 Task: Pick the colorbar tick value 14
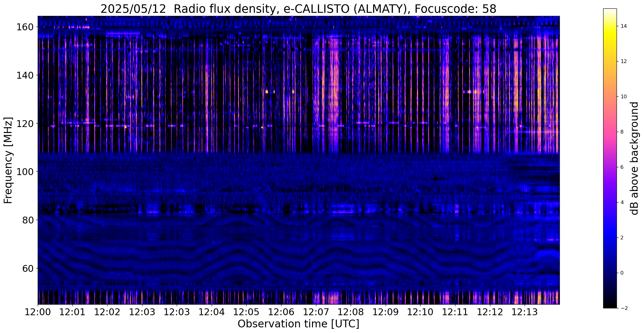click(623, 26)
